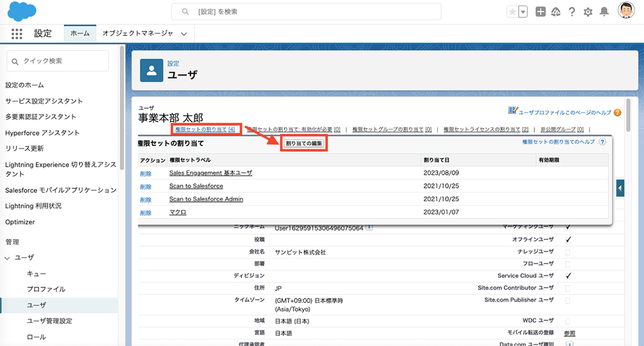
Task: Delete Scan to Salesforce Admin assignment
Action: pos(146,200)
